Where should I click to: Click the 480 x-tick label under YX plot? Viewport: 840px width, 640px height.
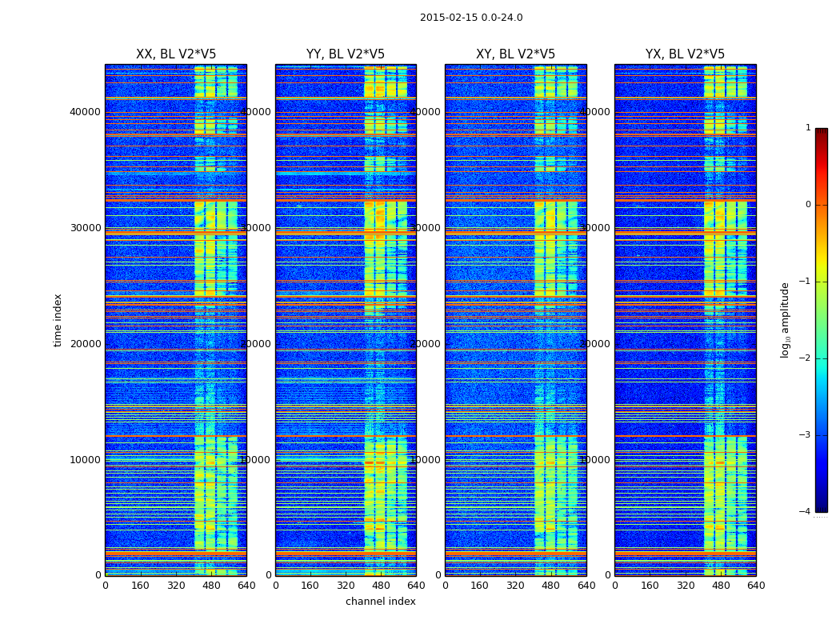click(x=721, y=586)
